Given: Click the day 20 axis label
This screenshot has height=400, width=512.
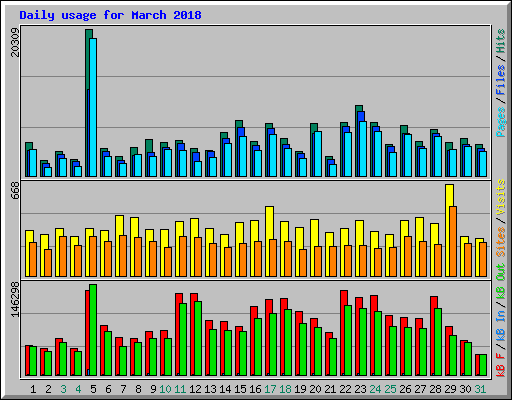Looking at the screenshot, I should coord(315,389).
